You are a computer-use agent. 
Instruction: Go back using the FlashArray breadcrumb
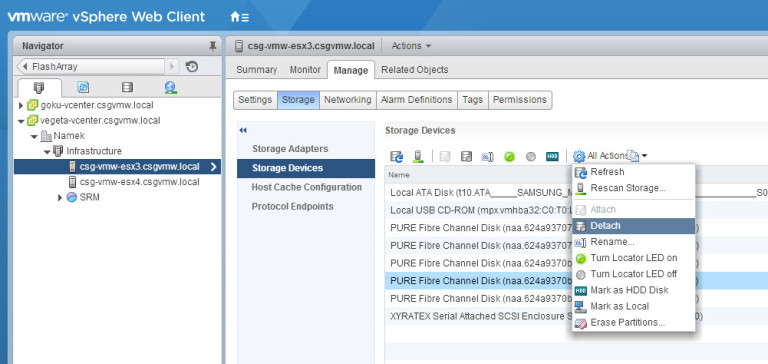point(90,67)
